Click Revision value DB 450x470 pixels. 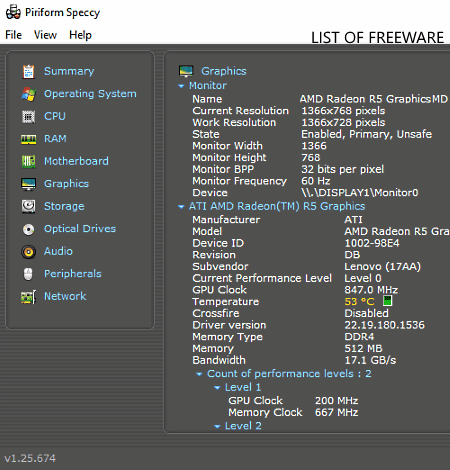tap(352, 255)
